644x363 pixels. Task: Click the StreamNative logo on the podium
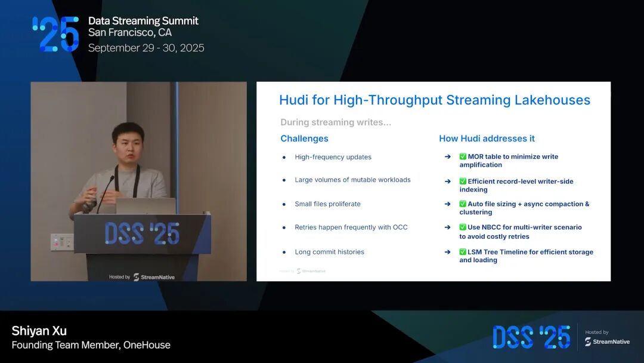click(x=154, y=277)
